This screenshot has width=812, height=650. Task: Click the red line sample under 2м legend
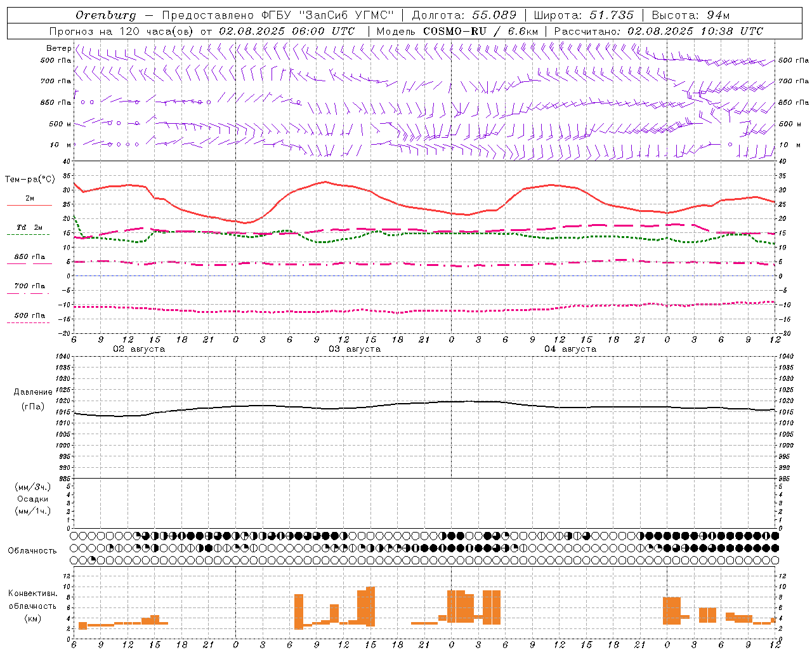point(29,206)
